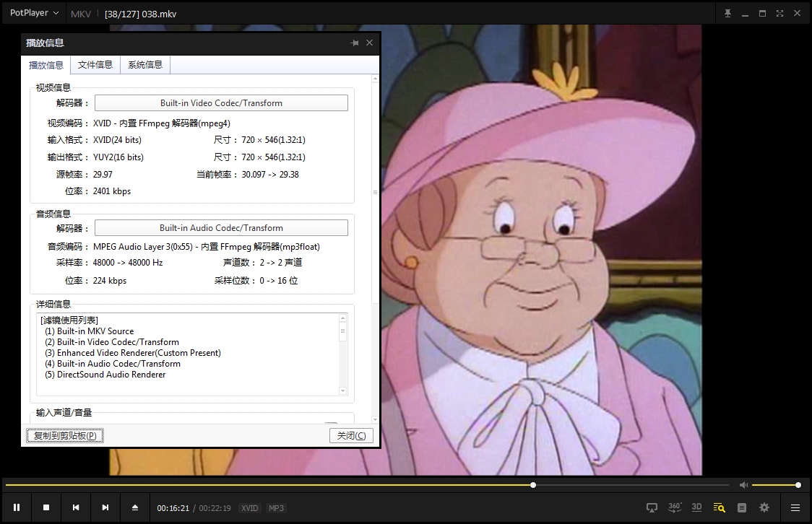Maximize the PotPlayer window
This screenshot has height=524, width=812.
[x=762, y=14]
